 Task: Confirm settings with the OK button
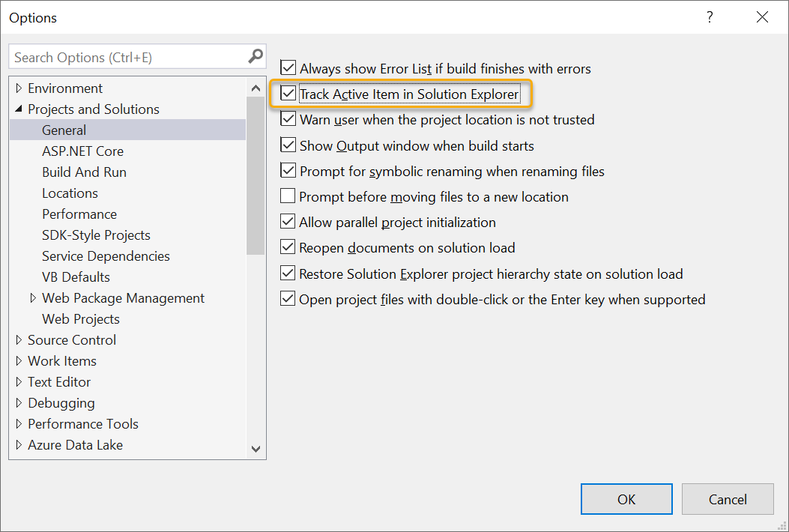(626, 498)
